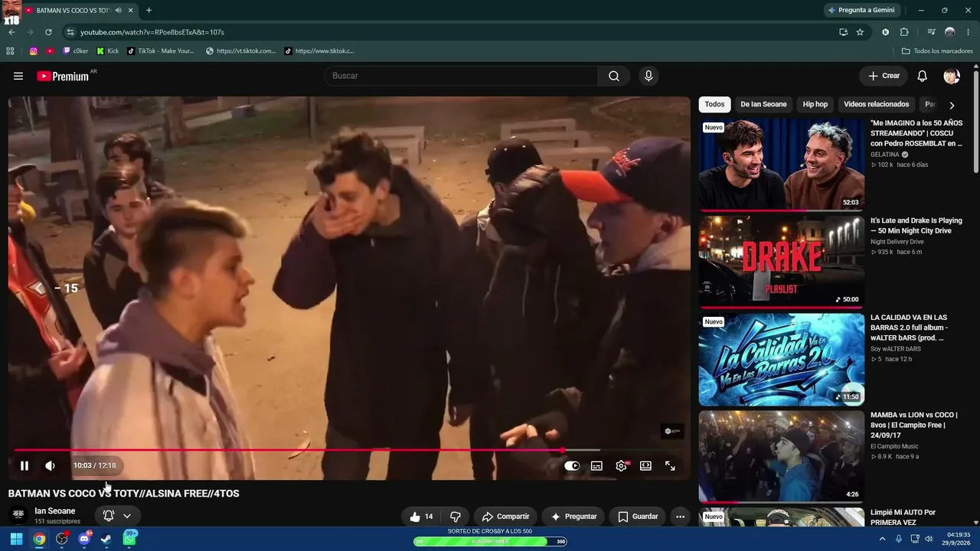Screen dimensions: 980x551
Task: Dislike the video with thumbs down
Action: pyautogui.click(x=456, y=517)
